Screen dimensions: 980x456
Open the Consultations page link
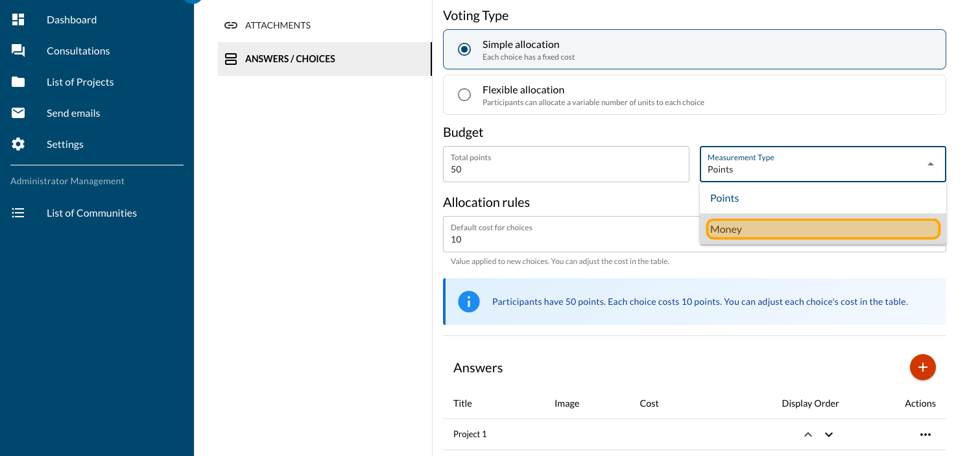click(78, 51)
